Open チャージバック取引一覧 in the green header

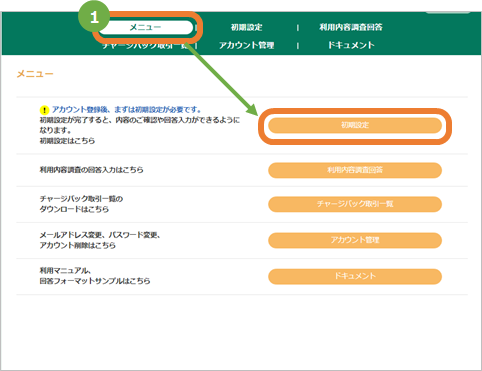coord(145,46)
